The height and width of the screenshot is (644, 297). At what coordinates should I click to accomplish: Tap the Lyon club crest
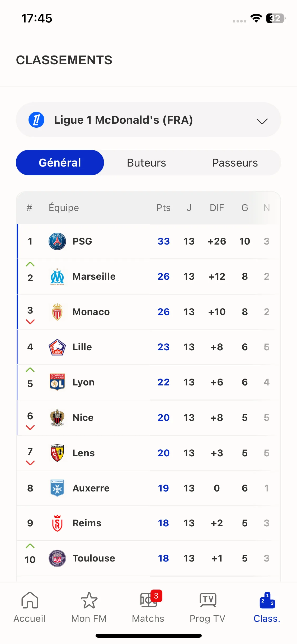(x=57, y=382)
